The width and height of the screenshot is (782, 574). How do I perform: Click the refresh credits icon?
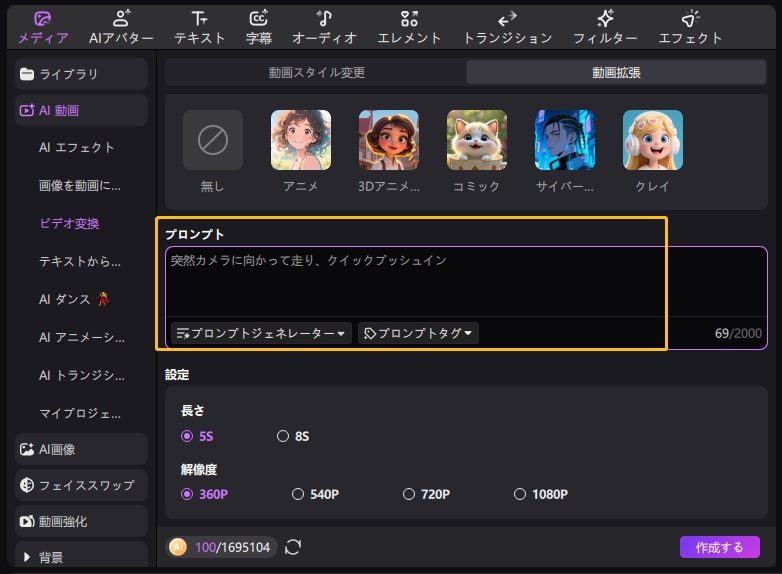coord(293,547)
